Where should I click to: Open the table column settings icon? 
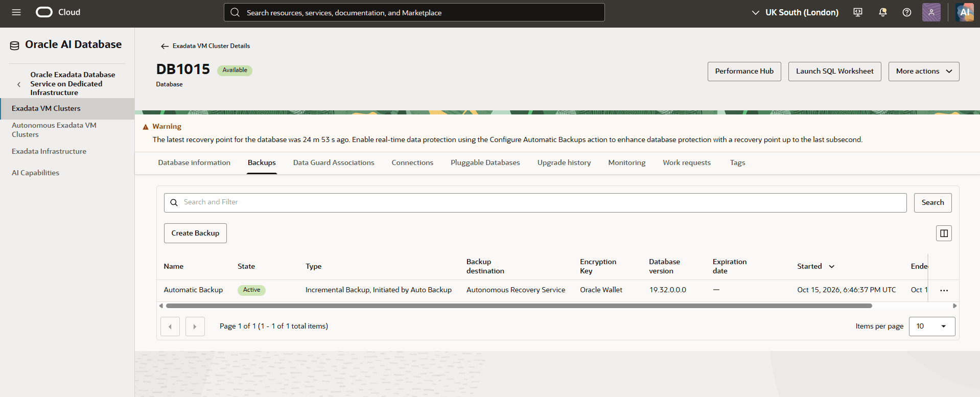[x=944, y=233]
